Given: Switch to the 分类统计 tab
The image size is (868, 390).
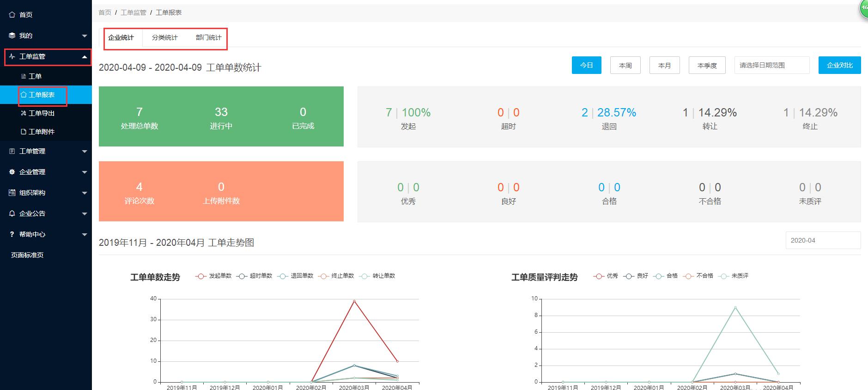Looking at the screenshot, I should 164,37.
